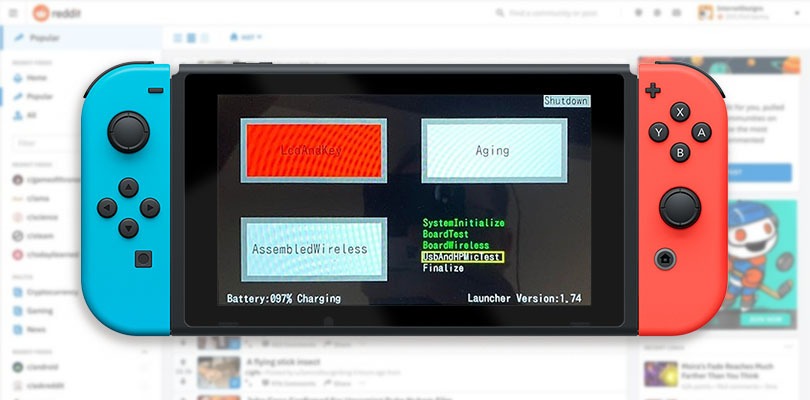The image size is (810, 400).
Task: Click the plus button on red Joy-Con
Action: click(x=652, y=90)
